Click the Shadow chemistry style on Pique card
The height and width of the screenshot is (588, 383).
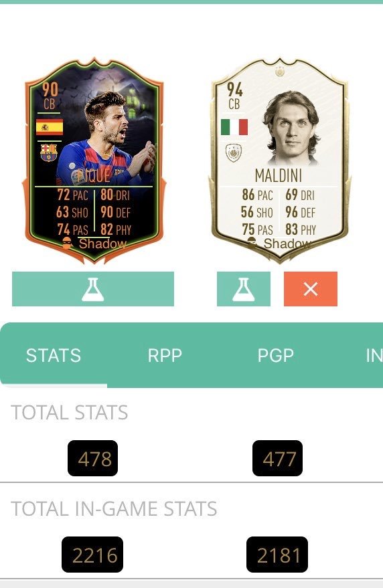tap(94, 243)
